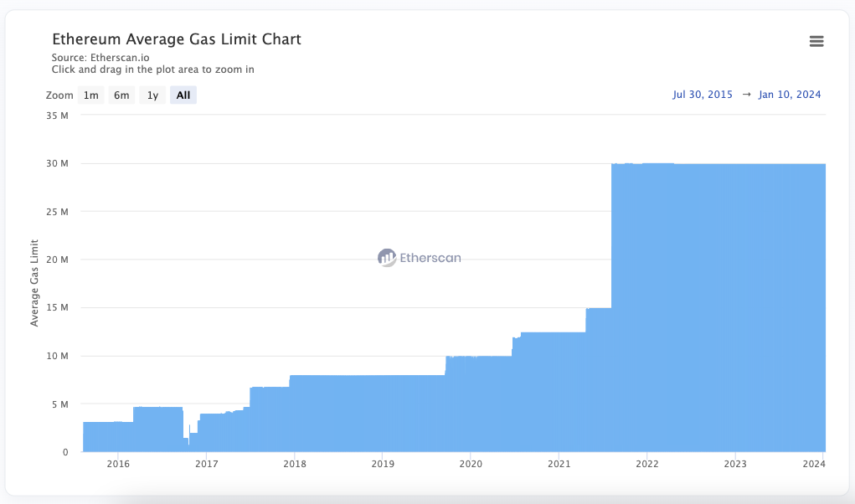
Task: Click the Etherscan watermark text
Action: click(430, 258)
